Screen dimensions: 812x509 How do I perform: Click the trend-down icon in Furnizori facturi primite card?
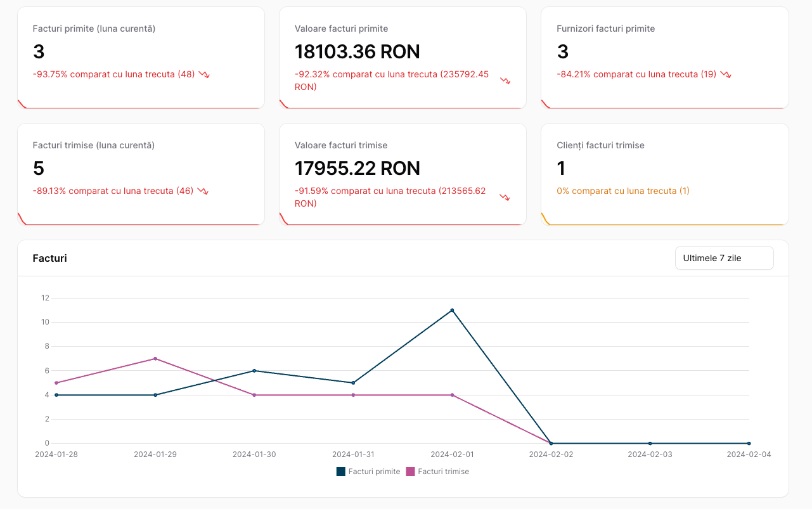coord(726,74)
